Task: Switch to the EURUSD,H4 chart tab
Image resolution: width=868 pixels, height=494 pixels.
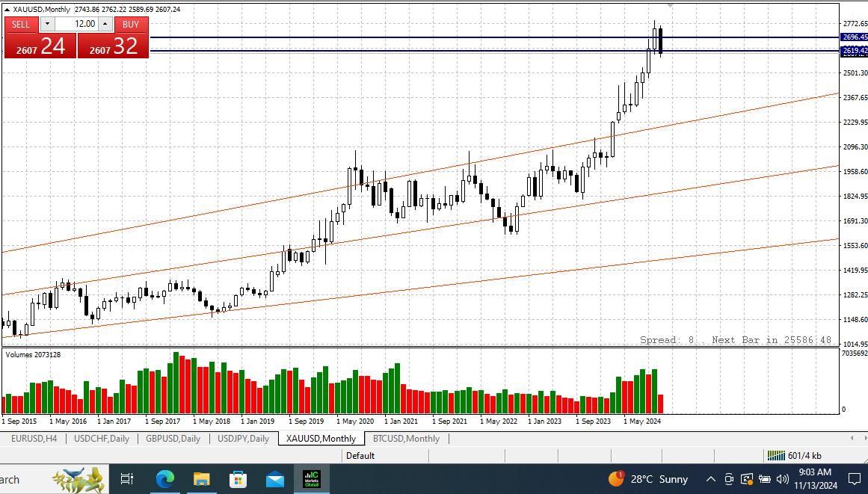Action: 34,439
